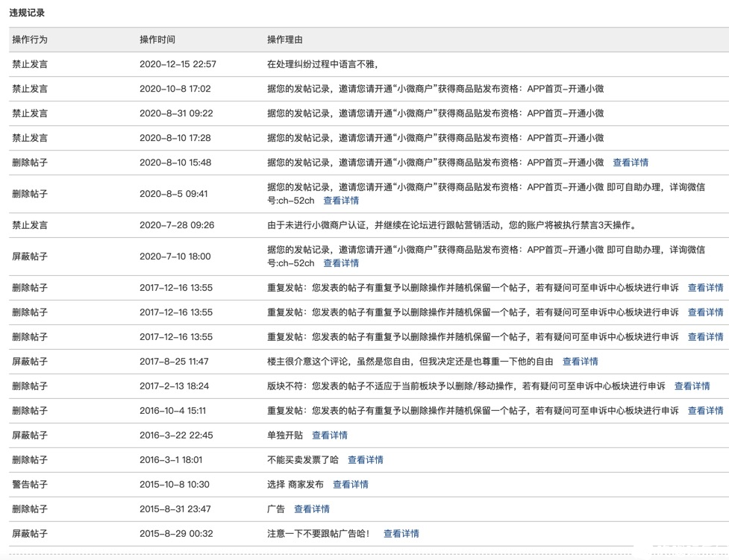Open 查看详情 link for 2020-8-10 15:48 record

point(631,163)
